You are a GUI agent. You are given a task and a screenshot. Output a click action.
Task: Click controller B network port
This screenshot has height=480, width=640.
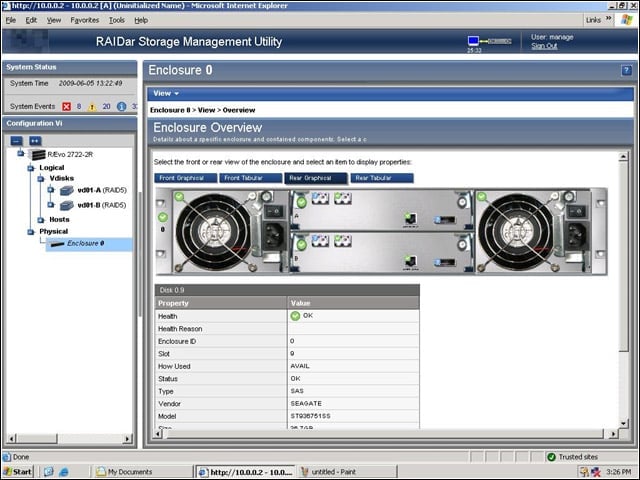[410, 261]
